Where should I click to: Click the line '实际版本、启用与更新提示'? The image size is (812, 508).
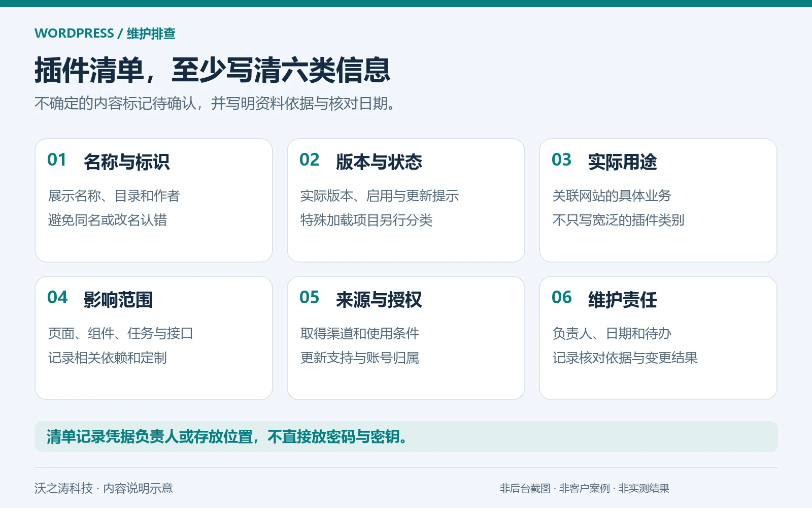[380, 196]
